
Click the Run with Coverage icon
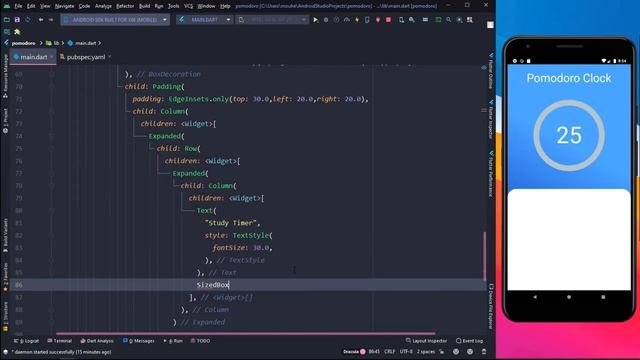coord(336,20)
